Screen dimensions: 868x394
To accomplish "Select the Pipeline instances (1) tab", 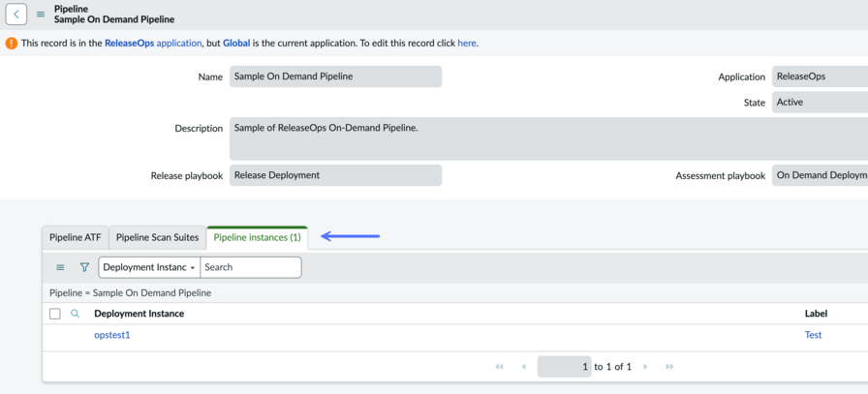I will tap(257, 238).
